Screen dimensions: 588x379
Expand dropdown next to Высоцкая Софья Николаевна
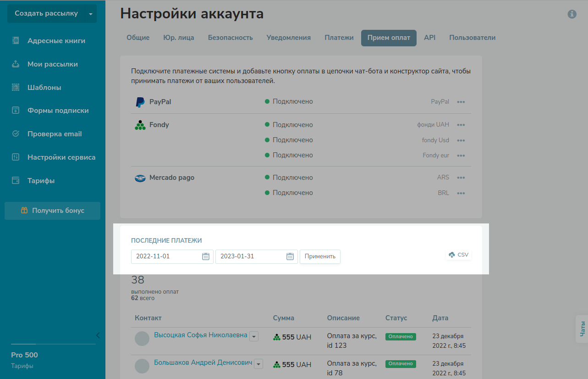(254, 337)
